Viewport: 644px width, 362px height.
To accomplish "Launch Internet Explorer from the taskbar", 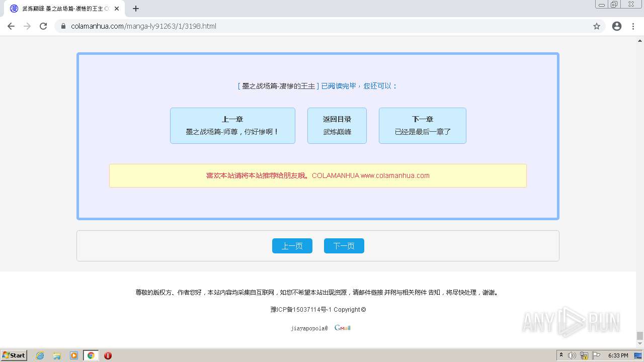I will pos(40,355).
